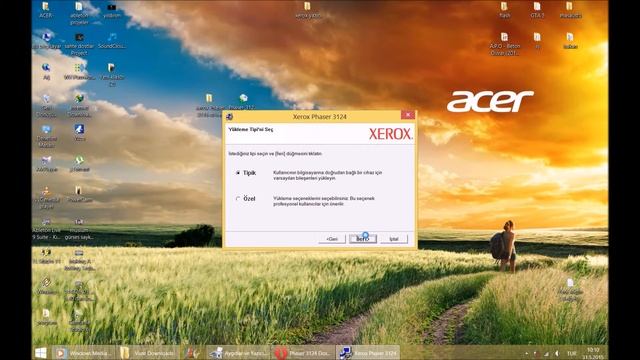The width and height of the screenshot is (640, 360).
Task: Click the volume icon in the system tray
Action: (557, 353)
